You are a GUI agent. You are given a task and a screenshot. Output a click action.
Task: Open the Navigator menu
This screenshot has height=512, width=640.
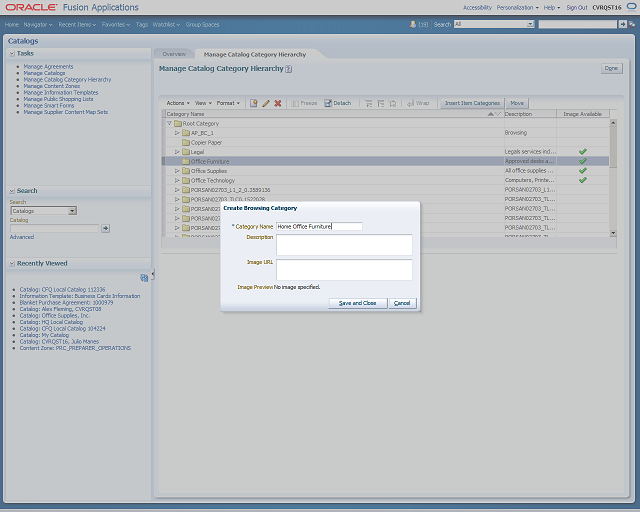point(38,25)
